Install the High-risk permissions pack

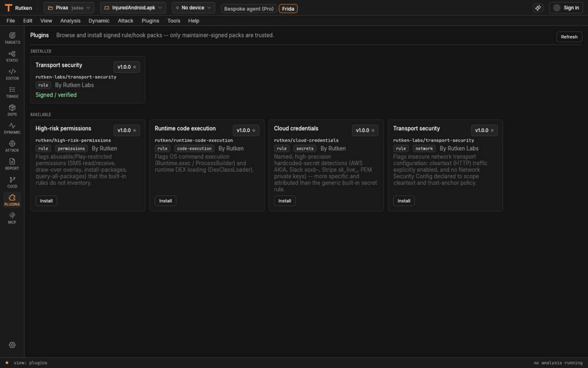(46, 201)
